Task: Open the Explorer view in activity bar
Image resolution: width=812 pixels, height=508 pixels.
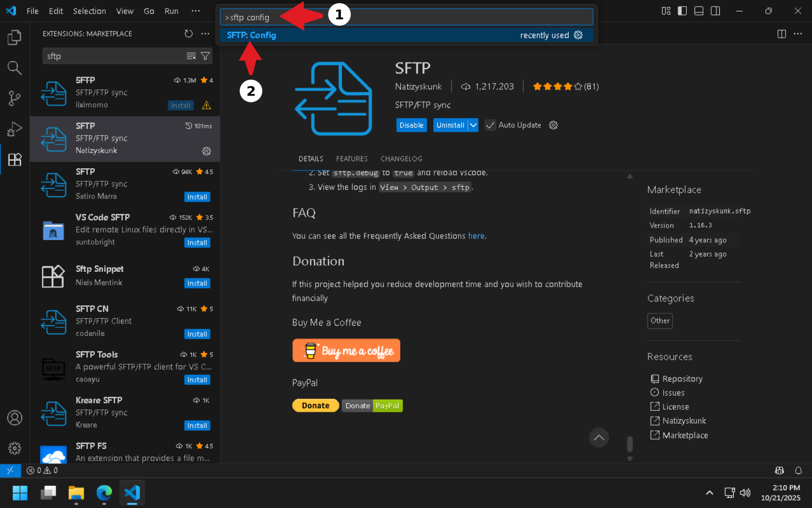Action: point(15,37)
